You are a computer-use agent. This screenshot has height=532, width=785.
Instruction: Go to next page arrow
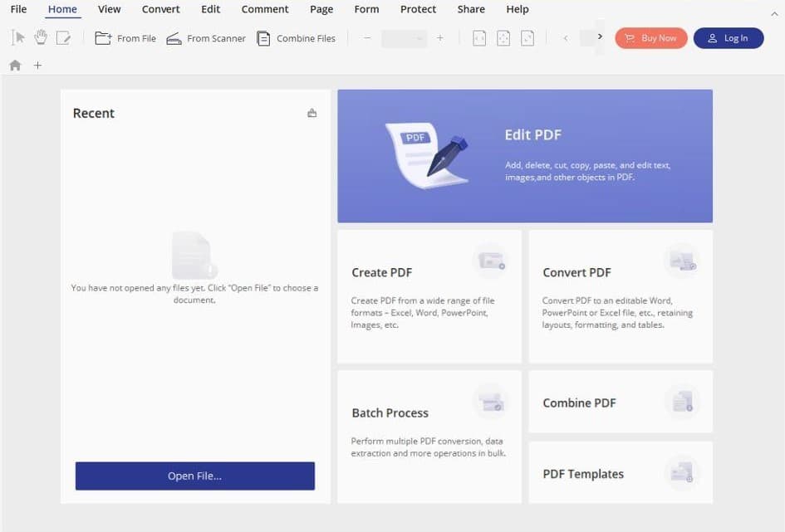[x=600, y=37]
